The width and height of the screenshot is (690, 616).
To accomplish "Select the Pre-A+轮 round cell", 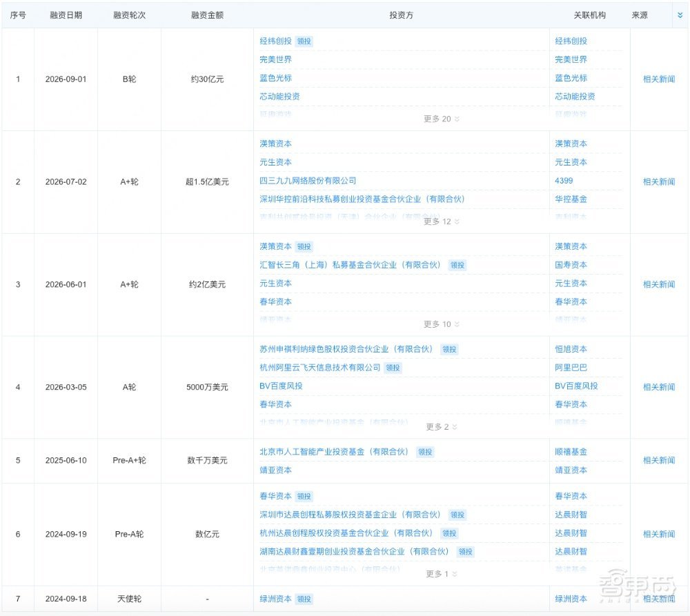I will pos(130,460).
